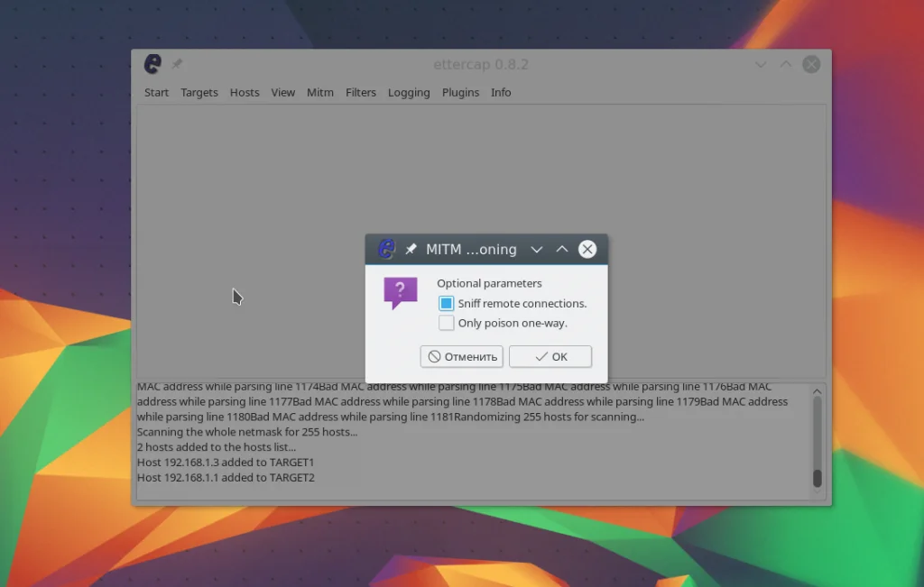Open the View menu

282,93
